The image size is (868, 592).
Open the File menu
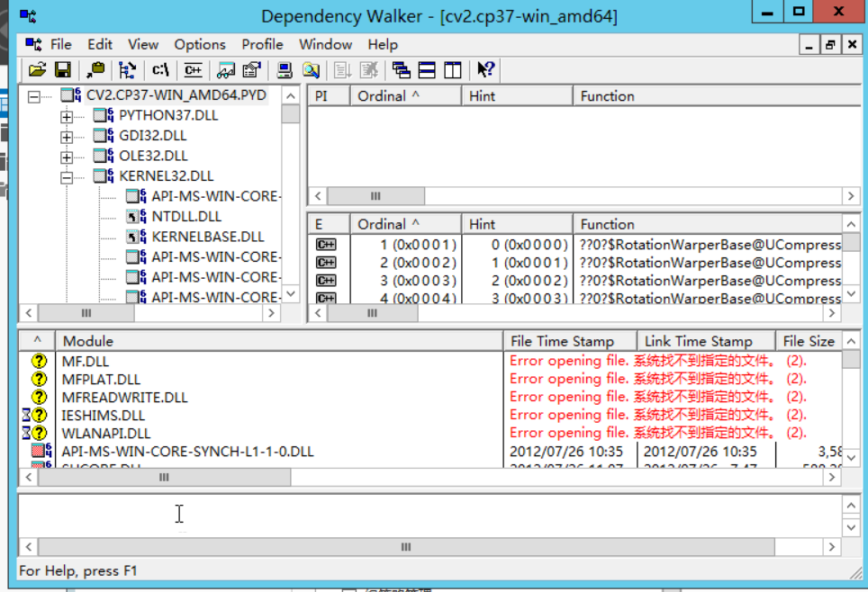tap(61, 44)
